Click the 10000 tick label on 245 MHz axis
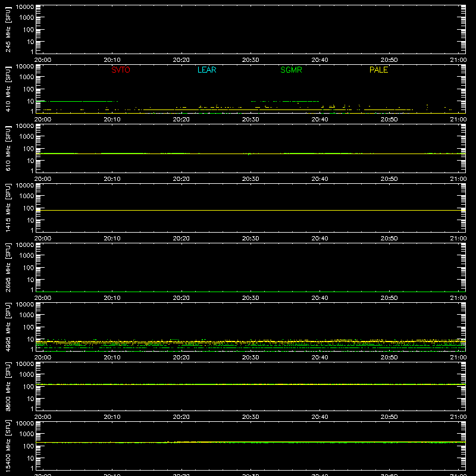The image size is (476, 476). (x=25, y=7)
